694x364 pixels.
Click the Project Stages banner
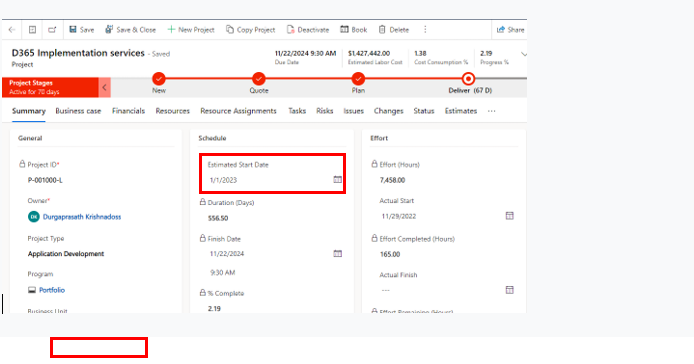click(50, 87)
